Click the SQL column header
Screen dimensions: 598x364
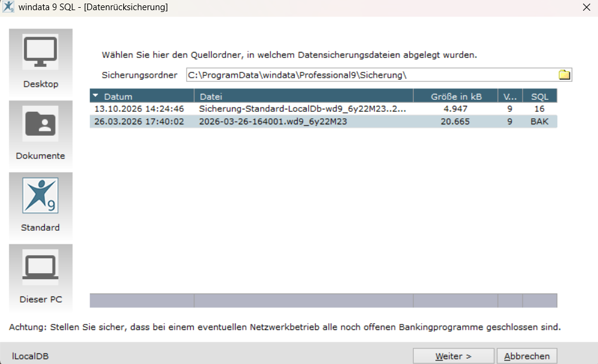[x=539, y=96]
